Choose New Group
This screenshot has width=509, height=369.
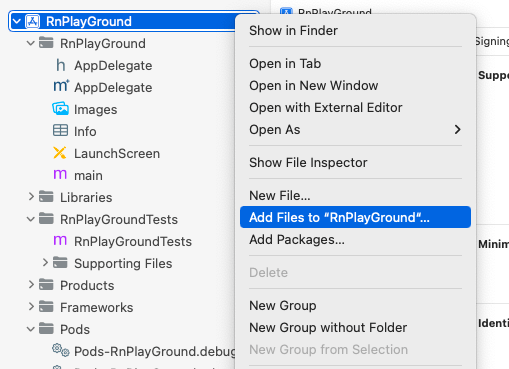355,306
